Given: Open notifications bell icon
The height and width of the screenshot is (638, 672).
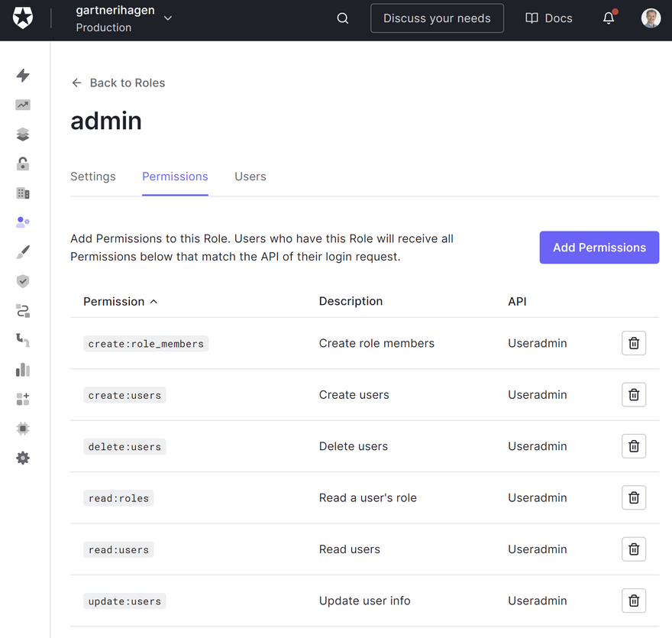Looking at the screenshot, I should (609, 18).
